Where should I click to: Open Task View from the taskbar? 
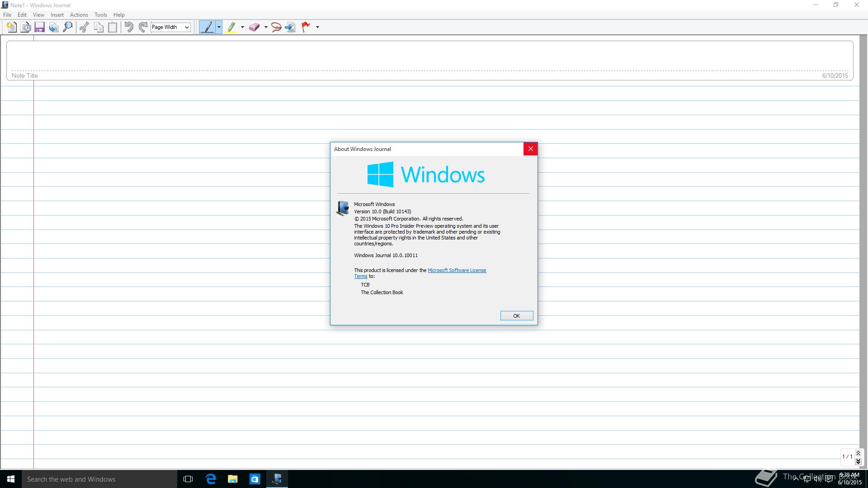click(188, 479)
